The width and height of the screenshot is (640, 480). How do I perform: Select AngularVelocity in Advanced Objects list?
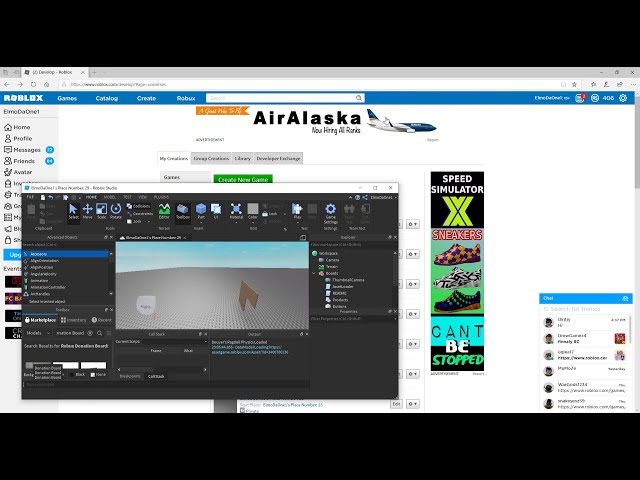[40, 274]
